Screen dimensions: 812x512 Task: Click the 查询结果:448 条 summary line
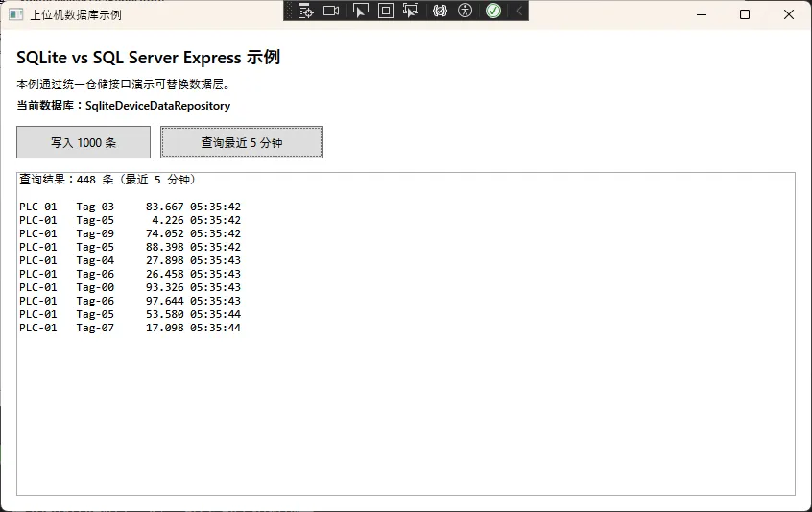107,180
